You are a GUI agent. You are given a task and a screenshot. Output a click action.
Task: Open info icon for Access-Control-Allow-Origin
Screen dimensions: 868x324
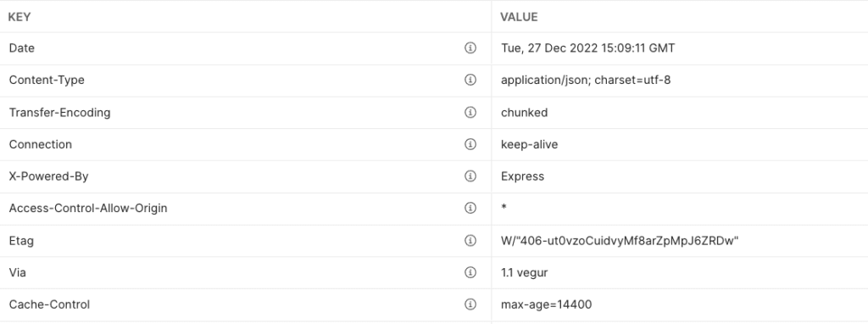[x=470, y=208]
